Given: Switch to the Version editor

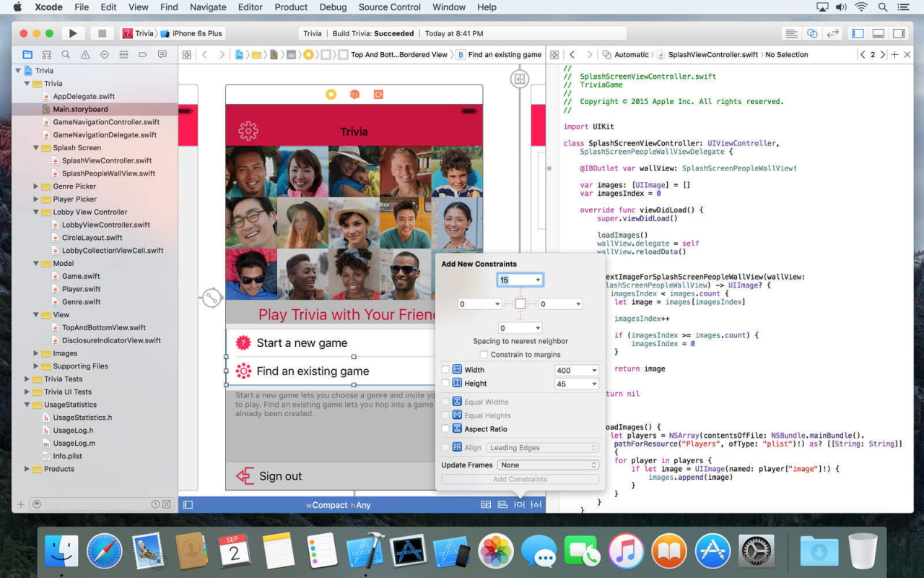Looking at the screenshot, I should coord(832,33).
